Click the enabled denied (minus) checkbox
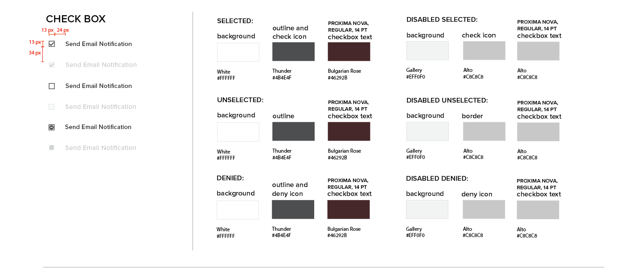The width and height of the screenshot is (644, 275). [52, 127]
